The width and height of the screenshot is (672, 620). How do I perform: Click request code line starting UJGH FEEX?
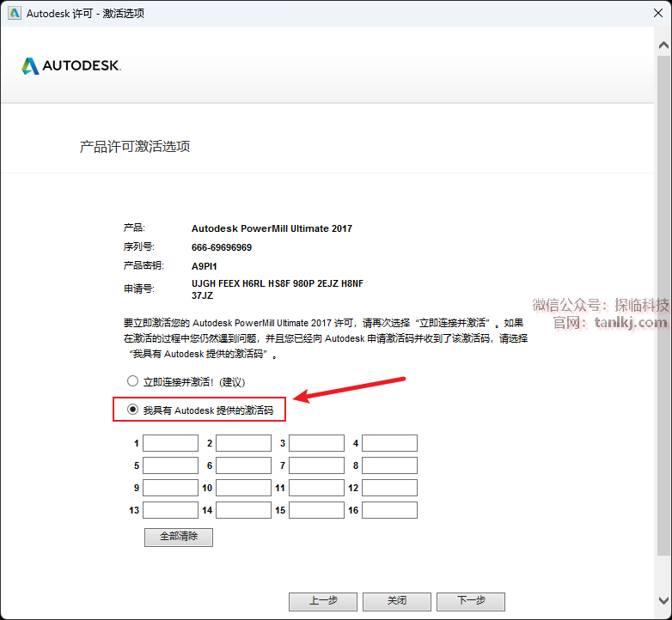pyautogui.click(x=278, y=283)
